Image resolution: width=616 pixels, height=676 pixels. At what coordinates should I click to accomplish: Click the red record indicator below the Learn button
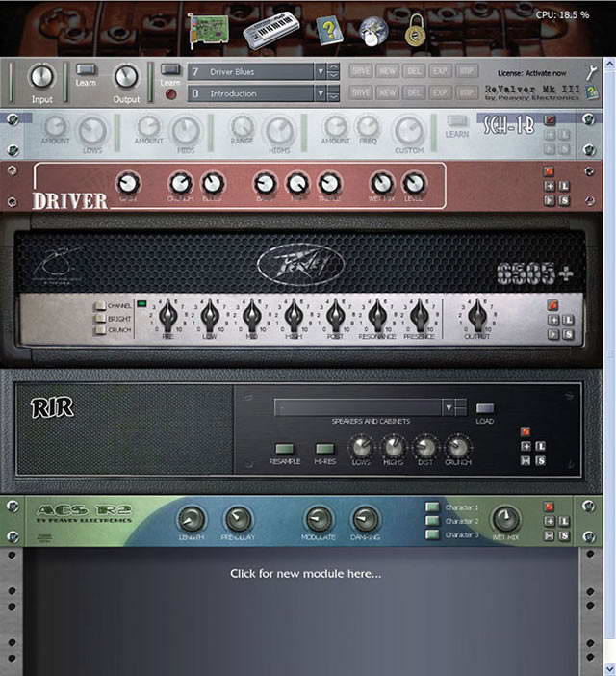point(170,94)
